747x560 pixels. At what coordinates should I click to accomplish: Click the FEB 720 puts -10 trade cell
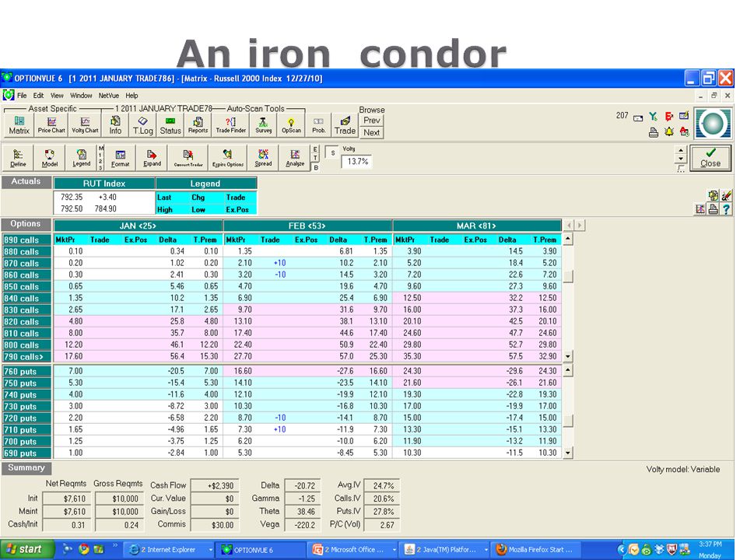(x=281, y=418)
